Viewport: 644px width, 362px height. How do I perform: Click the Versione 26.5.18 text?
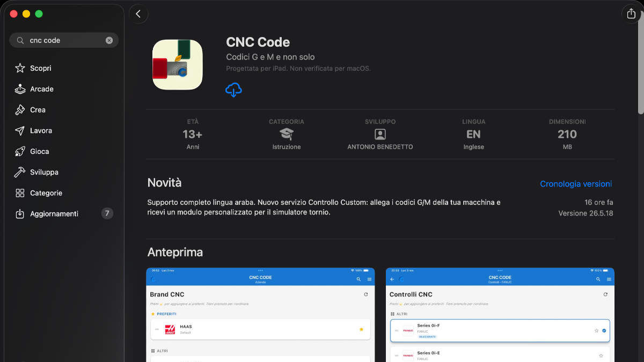586,213
